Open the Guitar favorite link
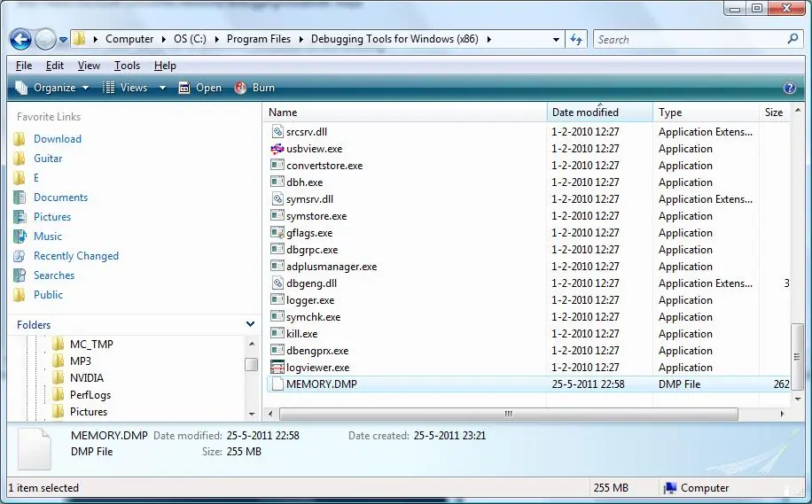This screenshot has height=504, width=812. click(48, 159)
